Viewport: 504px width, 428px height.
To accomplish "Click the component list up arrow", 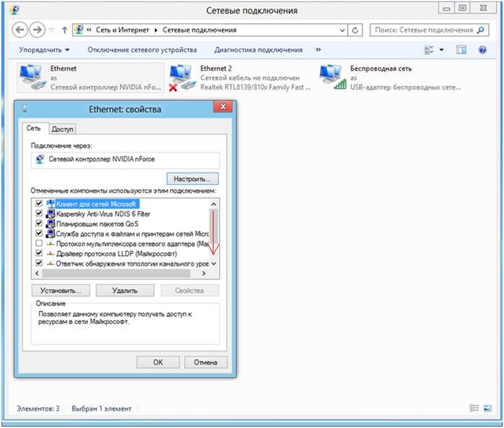I will click(x=214, y=204).
